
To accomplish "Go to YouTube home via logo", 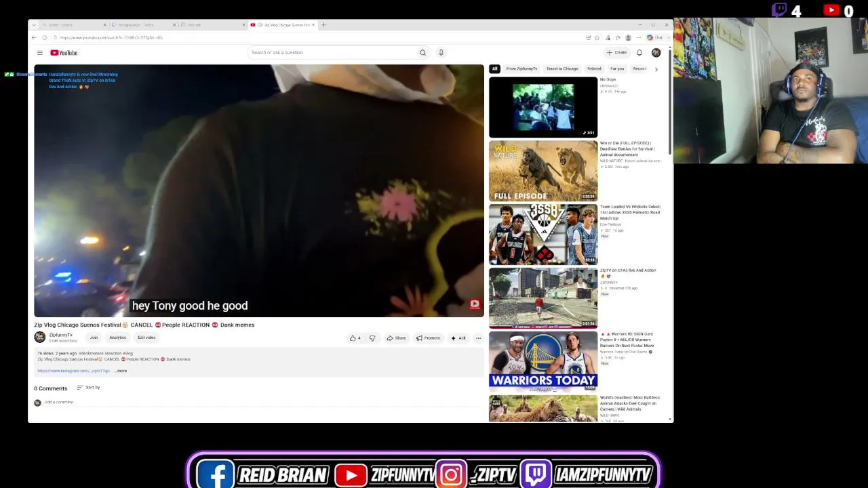I will (64, 53).
